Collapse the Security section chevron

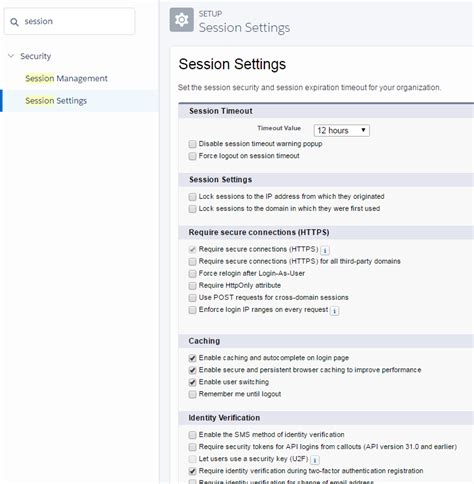point(11,56)
